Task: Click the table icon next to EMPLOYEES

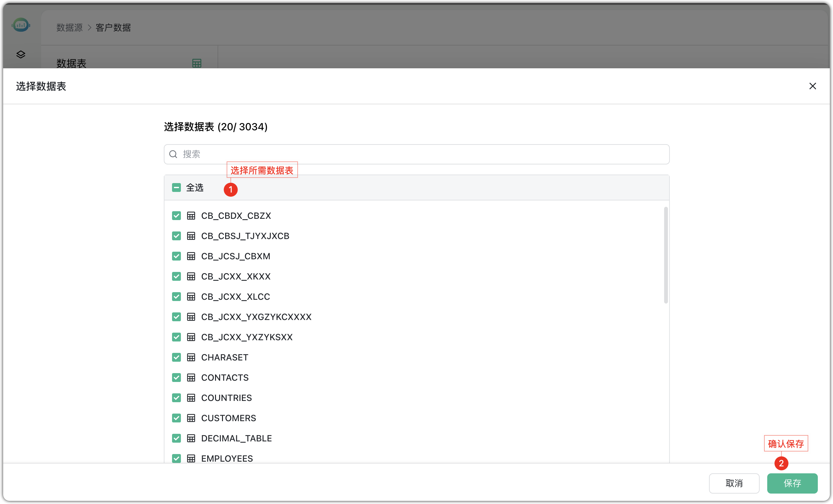Action: tap(191, 458)
